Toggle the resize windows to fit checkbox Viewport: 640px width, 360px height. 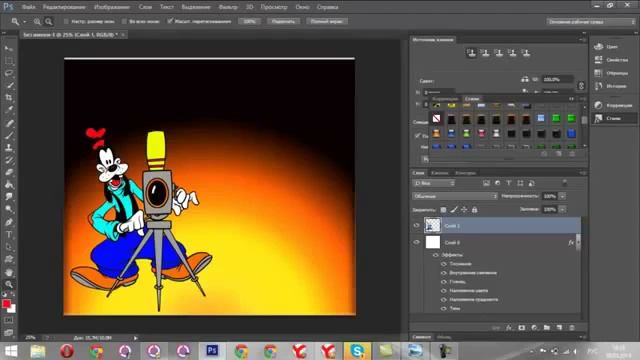[66, 21]
